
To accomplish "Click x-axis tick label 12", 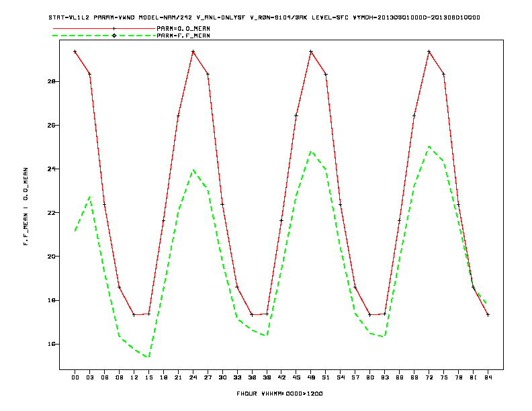I will [x=134, y=377].
